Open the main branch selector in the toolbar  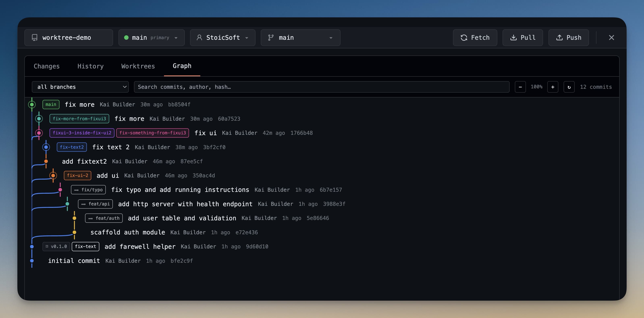331,38
